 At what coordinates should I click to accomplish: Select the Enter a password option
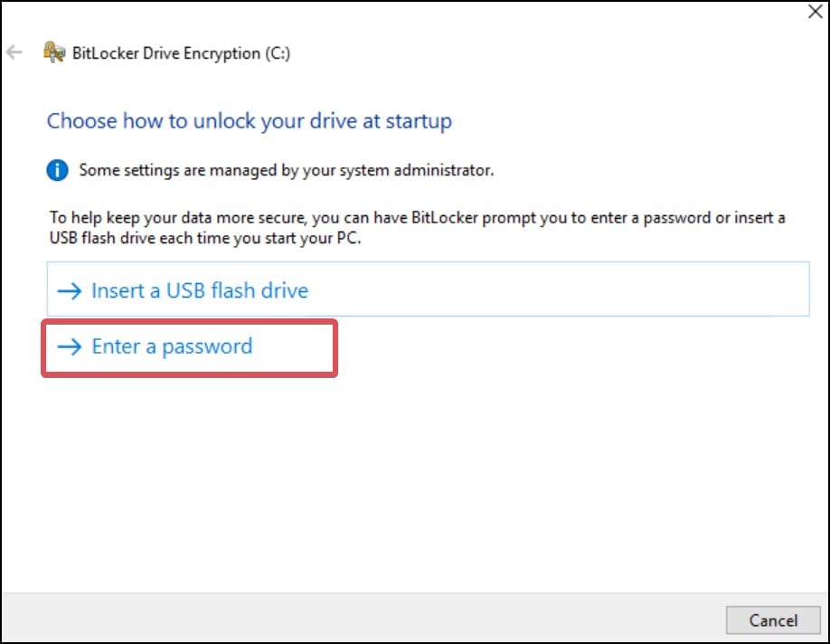(x=190, y=347)
